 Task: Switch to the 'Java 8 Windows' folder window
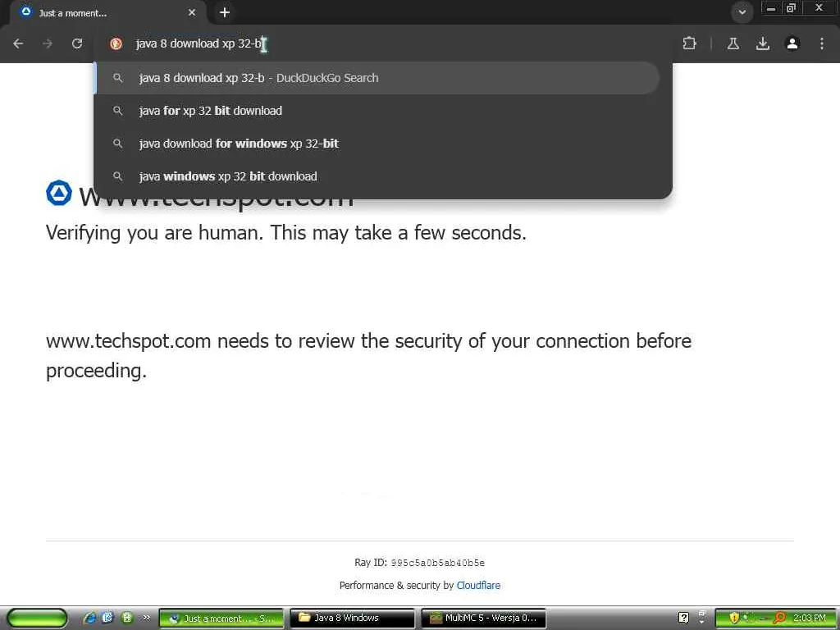pyautogui.click(x=353, y=619)
